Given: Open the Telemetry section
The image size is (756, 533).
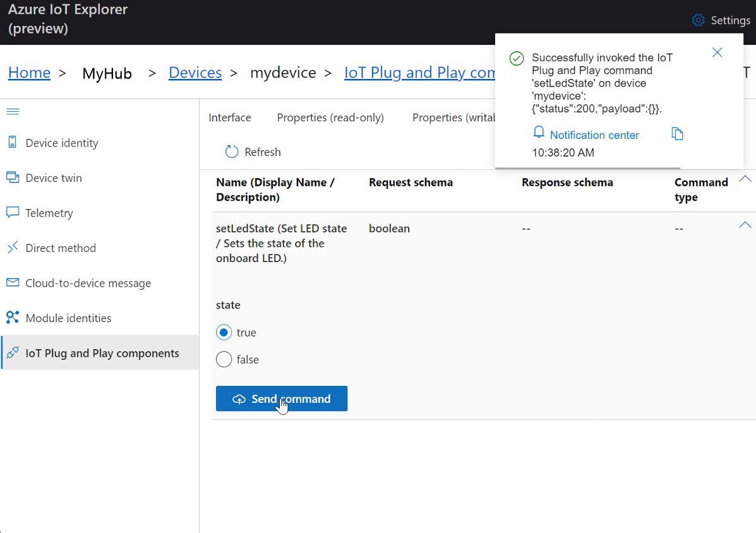Looking at the screenshot, I should [x=47, y=213].
